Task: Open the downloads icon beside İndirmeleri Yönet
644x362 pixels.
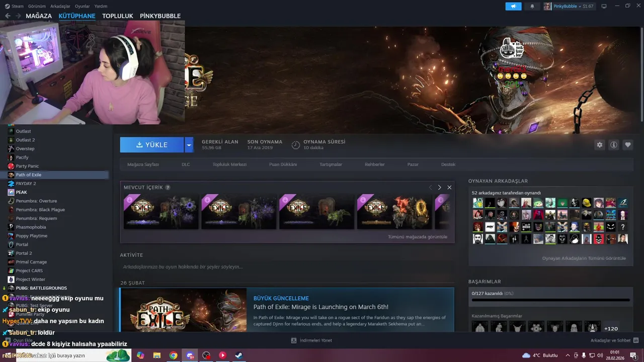Action: point(294,340)
